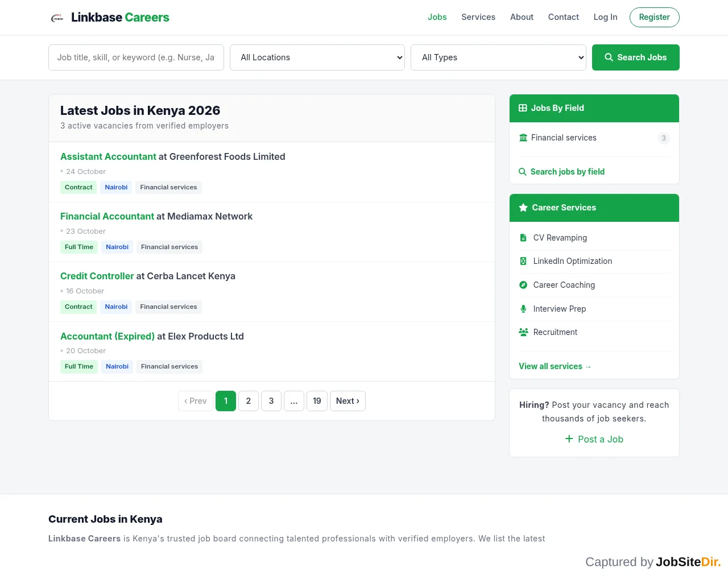
Task: Open the Jobs nav menu item
Action: coord(437,17)
